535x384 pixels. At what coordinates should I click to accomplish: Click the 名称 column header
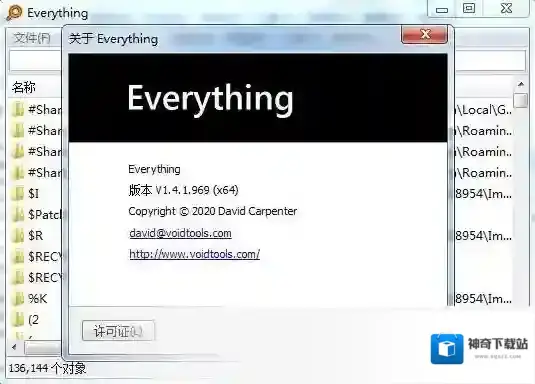(24, 87)
